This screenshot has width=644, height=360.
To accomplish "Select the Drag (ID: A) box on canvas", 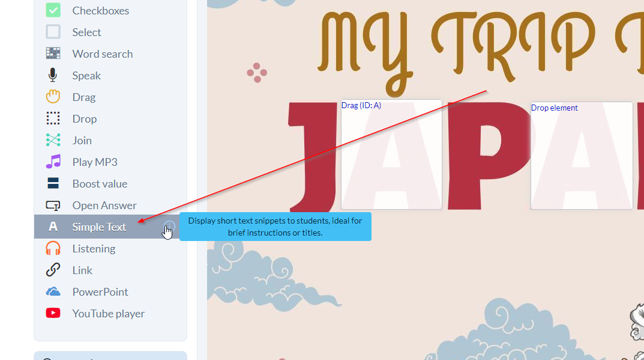I will (x=391, y=154).
